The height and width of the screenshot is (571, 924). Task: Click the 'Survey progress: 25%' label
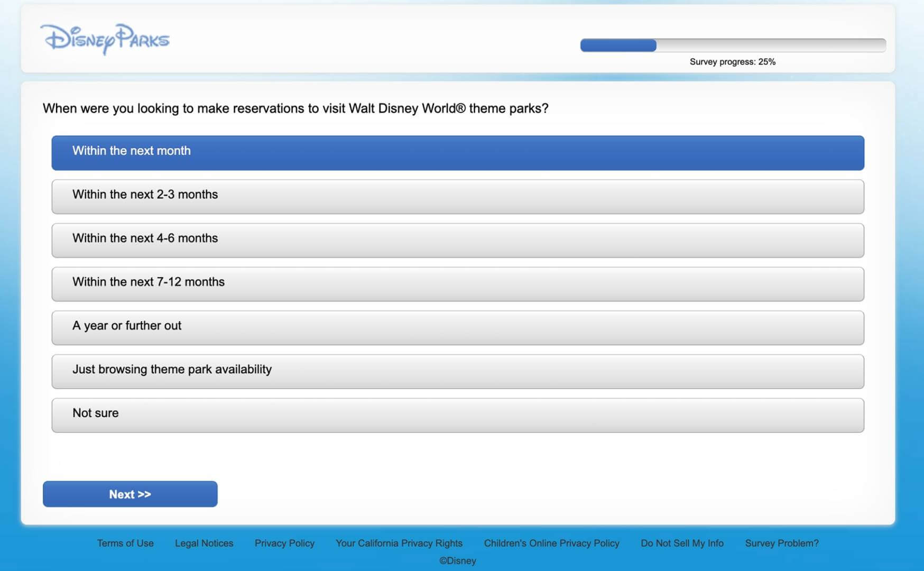click(733, 62)
